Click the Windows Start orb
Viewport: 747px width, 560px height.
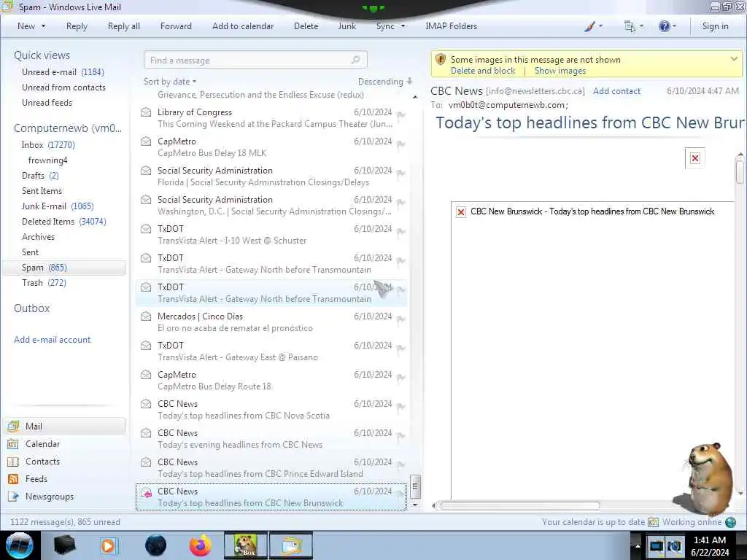(20, 545)
